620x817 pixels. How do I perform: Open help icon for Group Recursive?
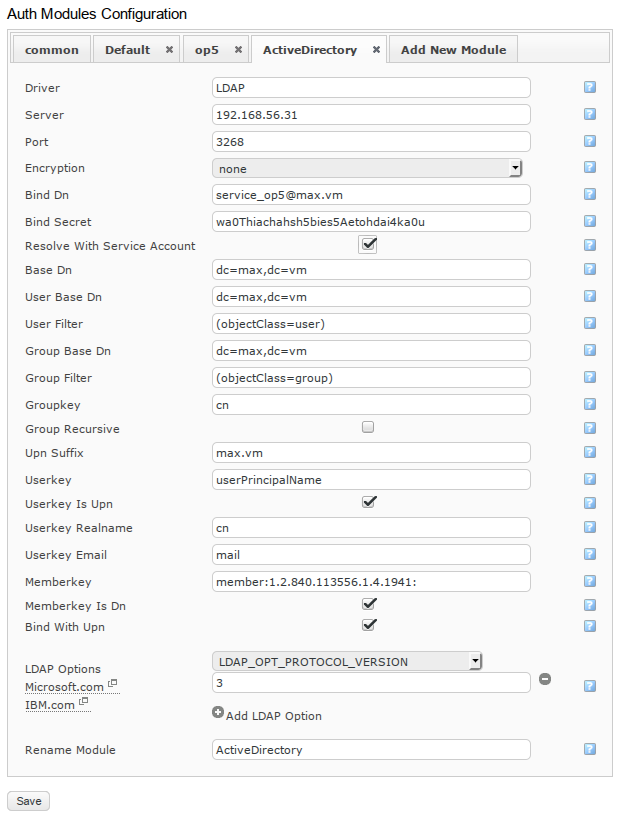point(589,429)
